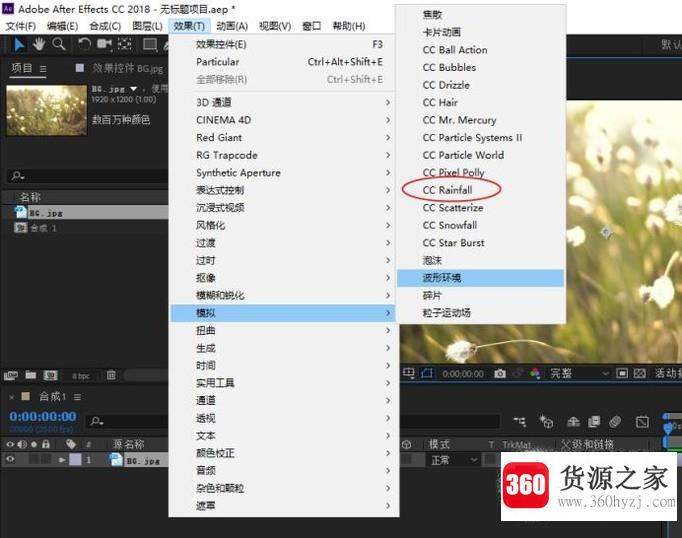
Task: Click the Project panel search field
Action: coord(88,176)
